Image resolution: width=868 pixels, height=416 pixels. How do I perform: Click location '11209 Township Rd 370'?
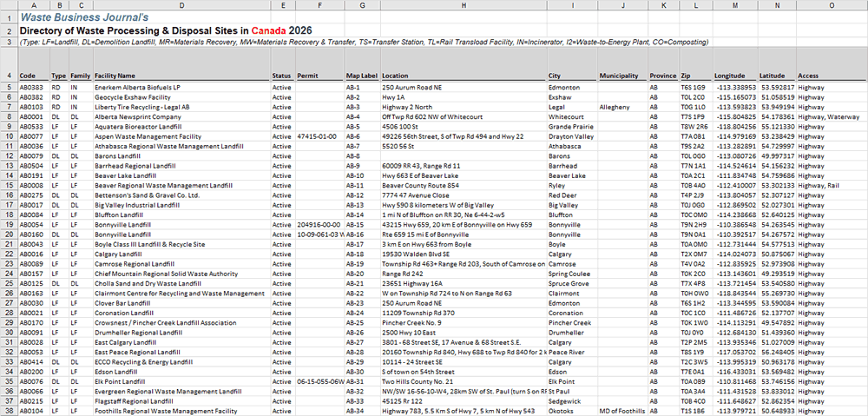(x=464, y=313)
